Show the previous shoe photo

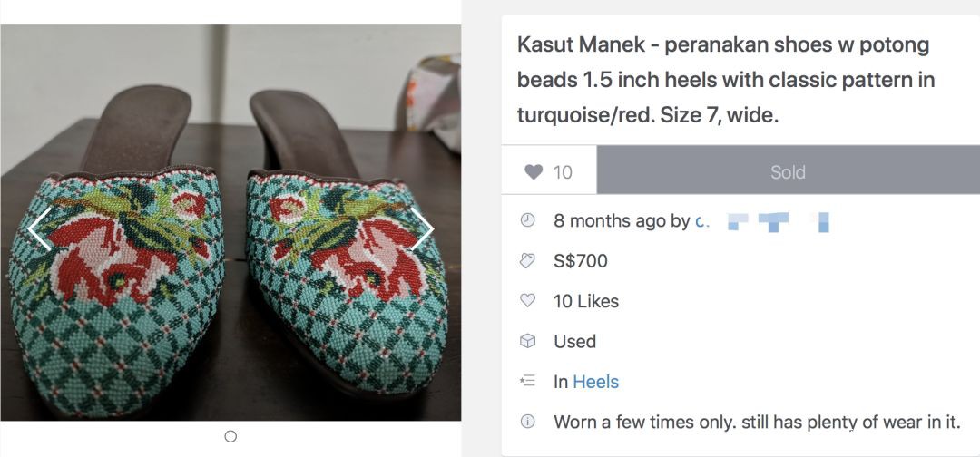[39, 228]
